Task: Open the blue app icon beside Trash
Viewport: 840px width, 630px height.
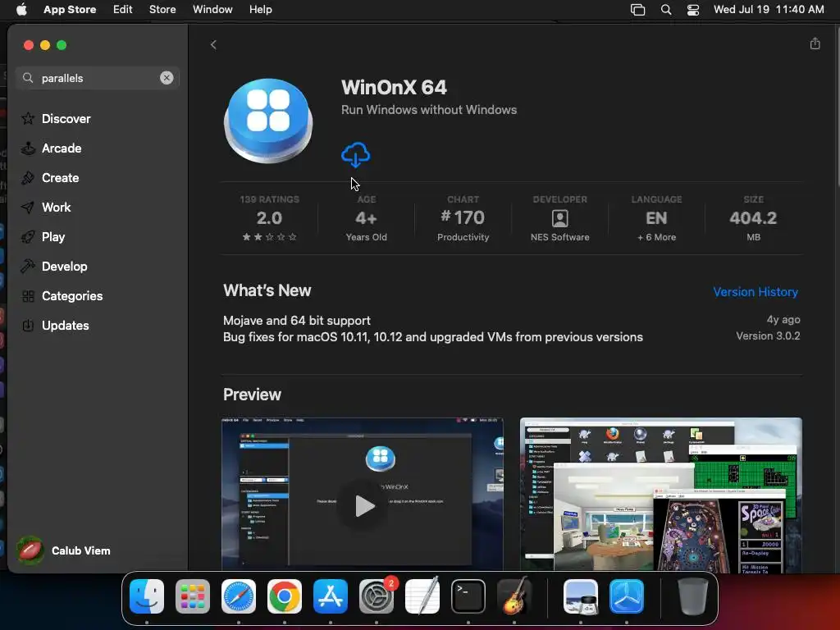Action: [x=627, y=596]
